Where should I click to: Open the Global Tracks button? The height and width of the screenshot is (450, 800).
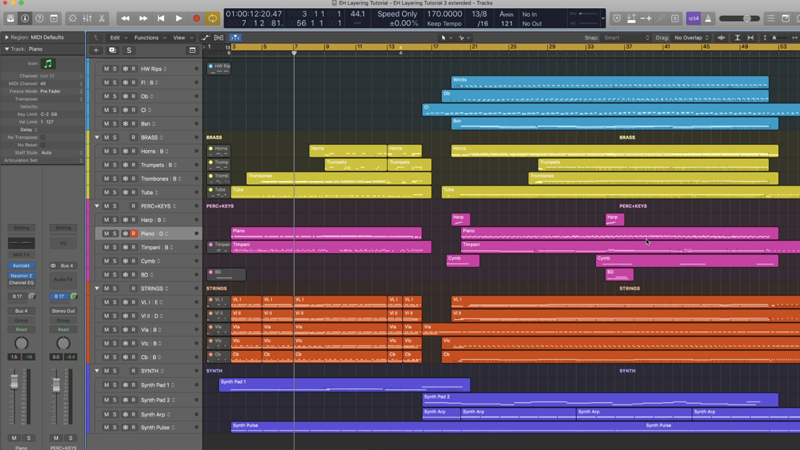click(x=192, y=50)
